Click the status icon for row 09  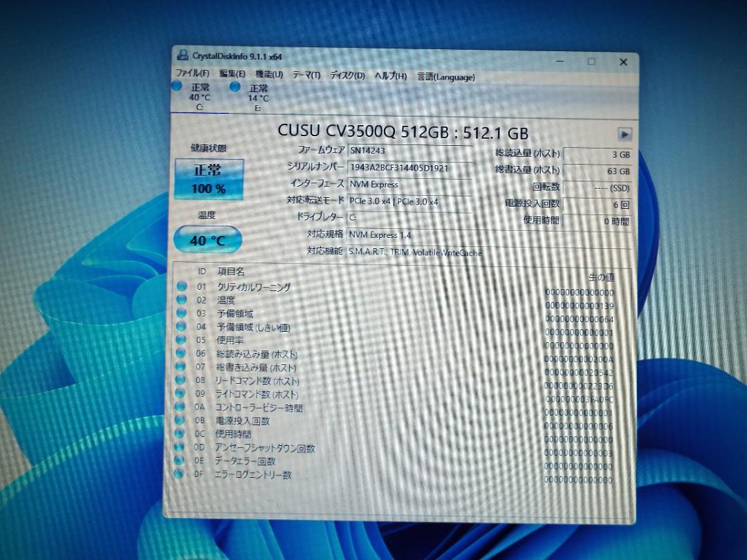pyautogui.click(x=180, y=393)
